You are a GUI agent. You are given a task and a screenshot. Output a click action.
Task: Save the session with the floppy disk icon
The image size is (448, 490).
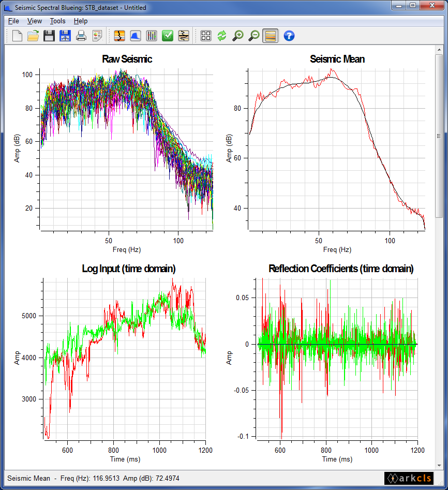click(x=49, y=36)
